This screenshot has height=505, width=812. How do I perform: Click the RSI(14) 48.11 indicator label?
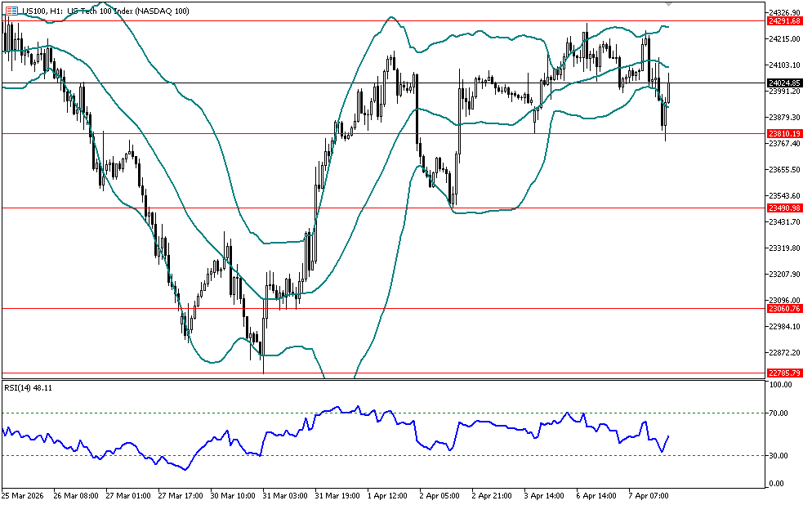pos(28,388)
